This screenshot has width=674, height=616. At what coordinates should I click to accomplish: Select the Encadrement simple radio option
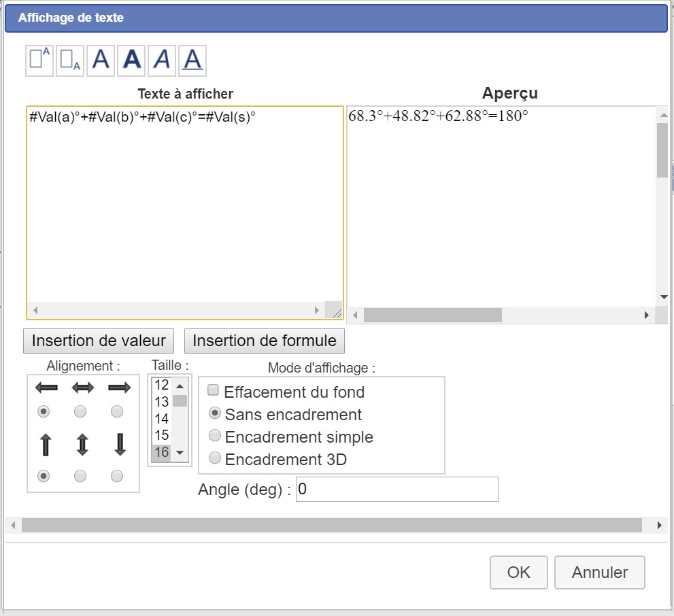(x=215, y=436)
